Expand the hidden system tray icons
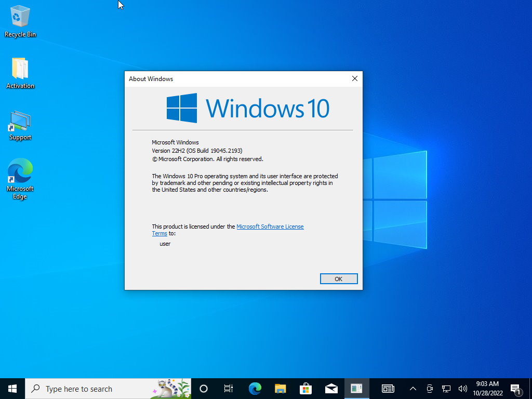 coord(413,389)
